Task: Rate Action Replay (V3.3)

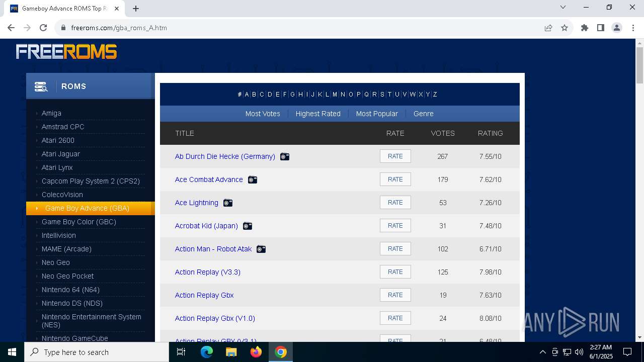Action: (395, 272)
